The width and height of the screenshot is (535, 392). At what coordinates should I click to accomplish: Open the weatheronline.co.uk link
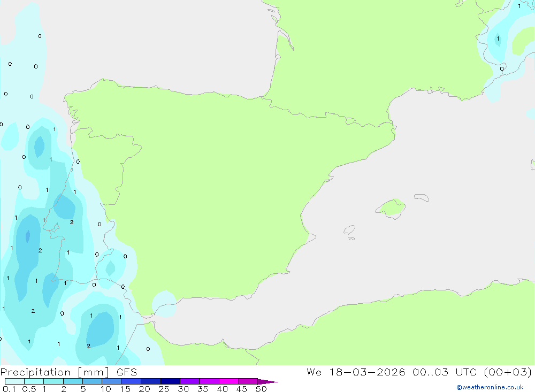point(490,387)
